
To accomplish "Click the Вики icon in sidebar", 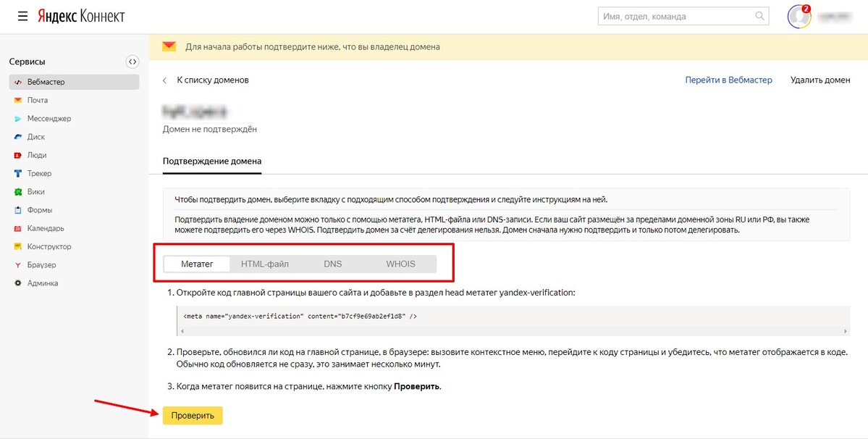I will click(17, 191).
